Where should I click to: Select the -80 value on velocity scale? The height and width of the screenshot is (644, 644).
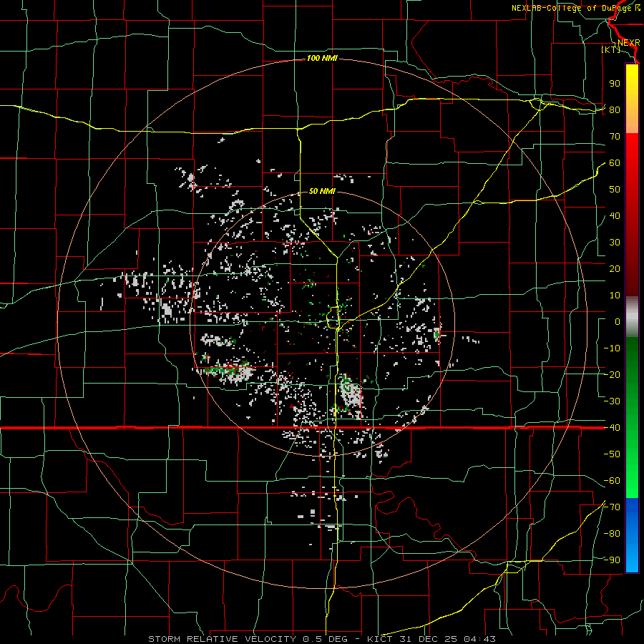tap(612, 534)
